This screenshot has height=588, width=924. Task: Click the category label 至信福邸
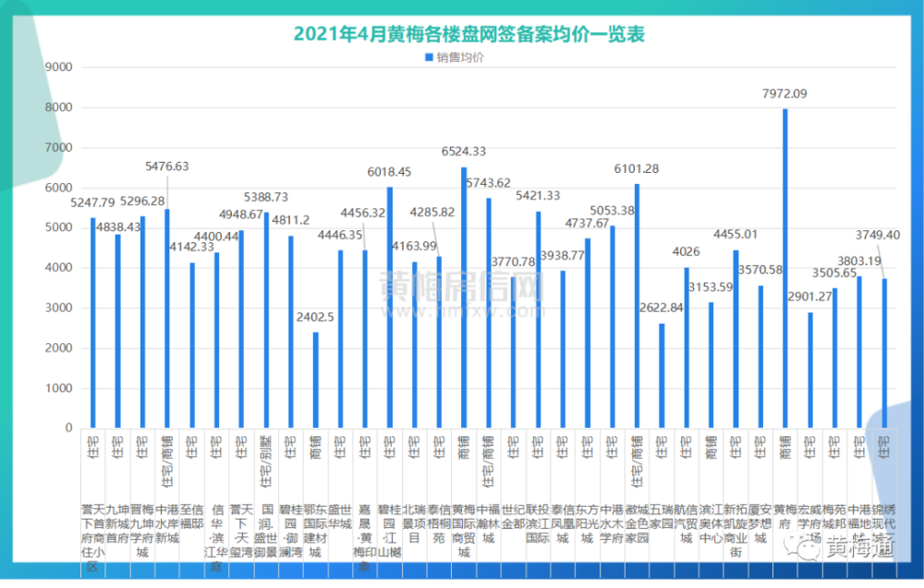[x=191, y=517]
